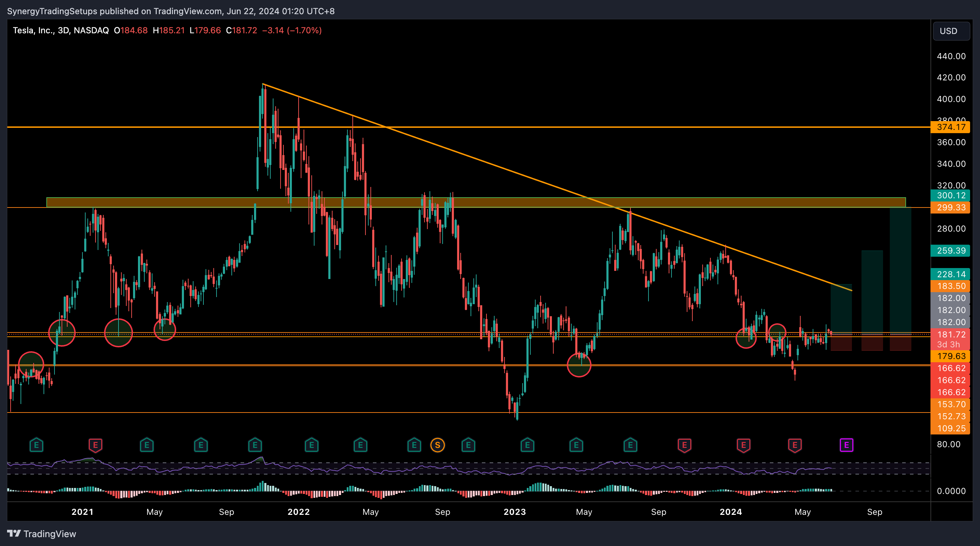980x546 pixels.
Task: Click the red earnings E marker just after Sep 2023
Action: pyautogui.click(x=684, y=445)
